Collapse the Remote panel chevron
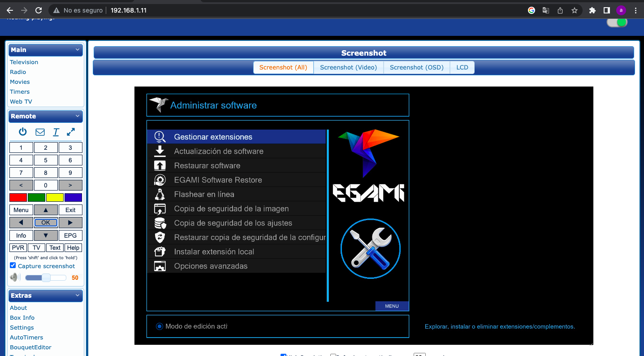Screen dimensions: 644x356 coord(78,116)
